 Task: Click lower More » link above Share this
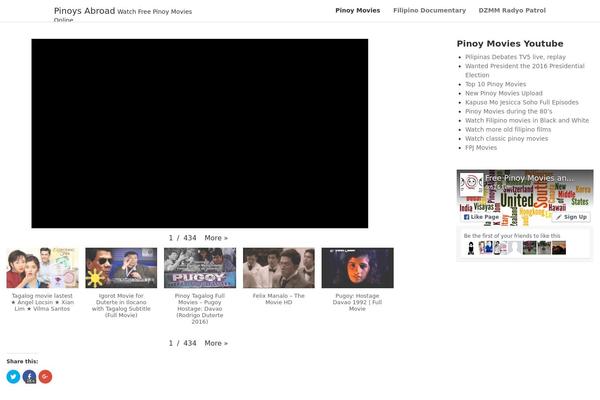coord(216,343)
